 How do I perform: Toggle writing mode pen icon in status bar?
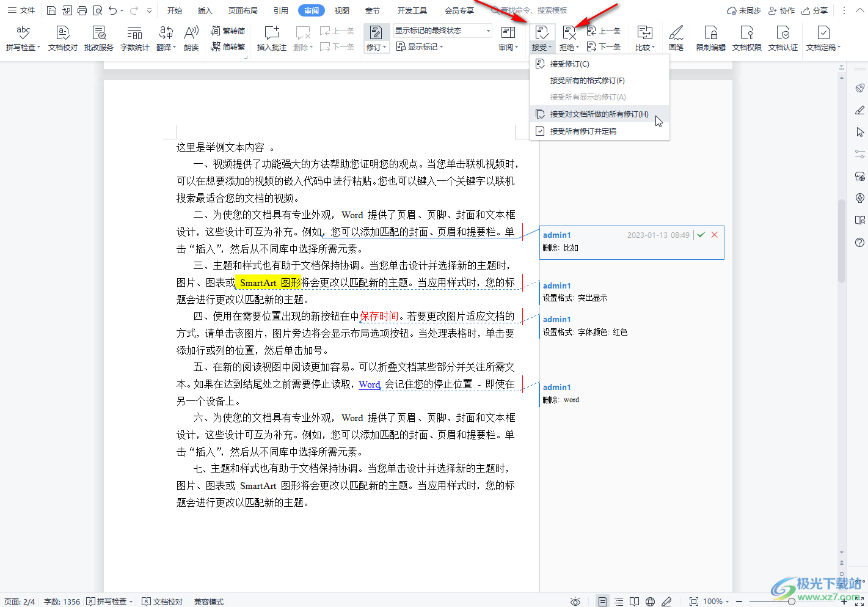(x=666, y=601)
